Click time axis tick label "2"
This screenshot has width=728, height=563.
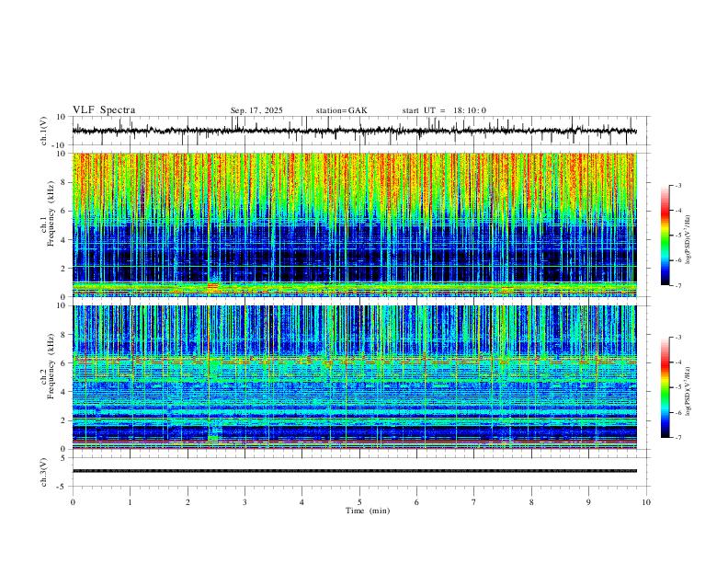coord(188,502)
